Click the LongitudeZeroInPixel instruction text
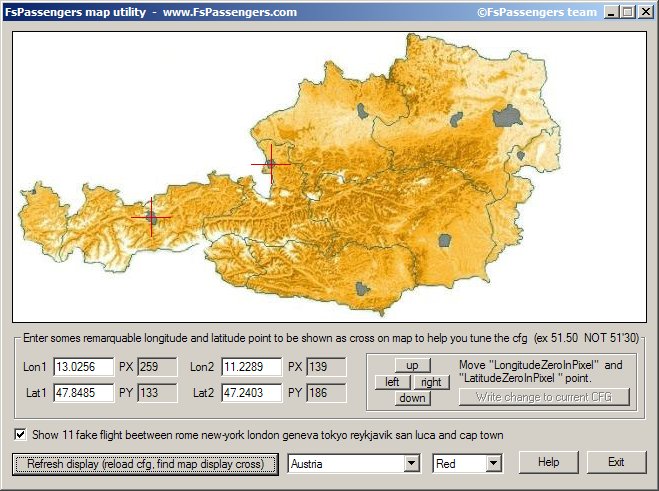This screenshot has height=491, width=659. pos(540,371)
